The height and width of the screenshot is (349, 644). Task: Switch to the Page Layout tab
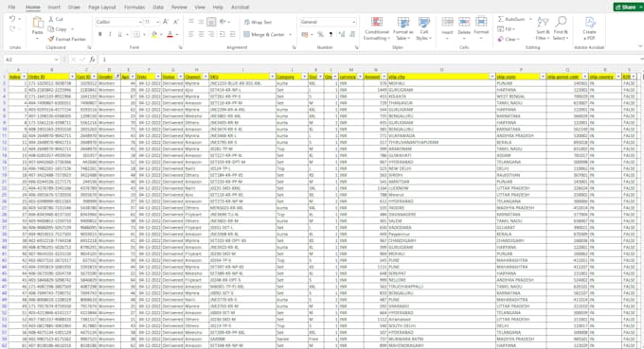tap(102, 7)
